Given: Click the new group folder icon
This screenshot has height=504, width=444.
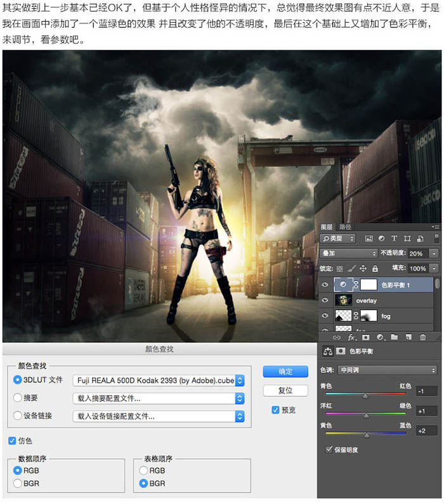Looking at the screenshot, I should click(x=394, y=337).
